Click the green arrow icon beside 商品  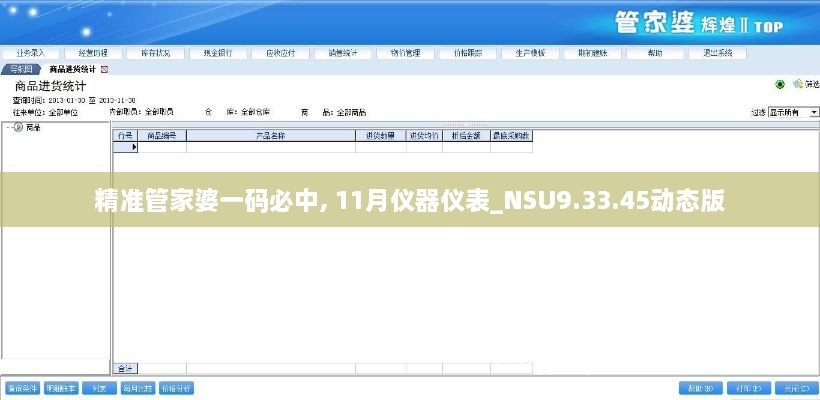[x=18, y=127]
